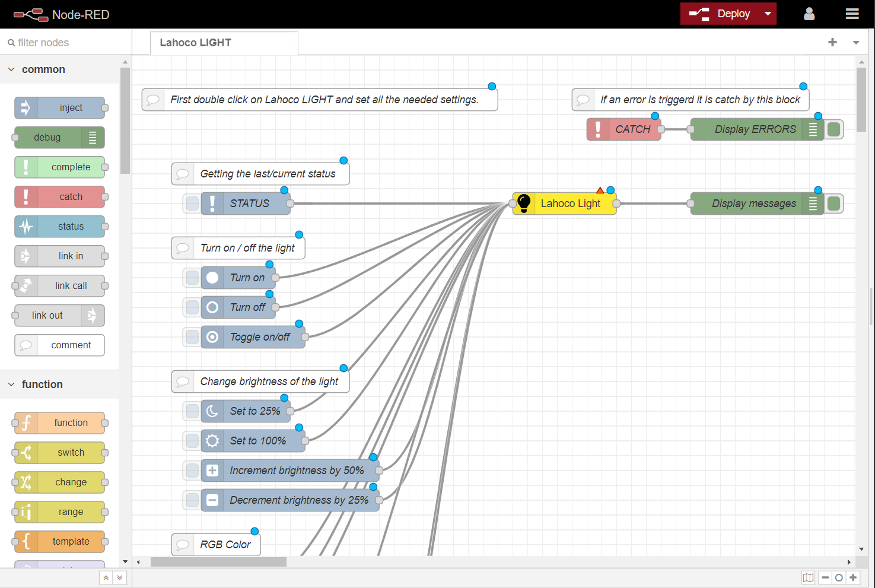This screenshot has width=875, height=588.
Task: Collapse the common palette category
Action: pyautogui.click(x=11, y=69)
